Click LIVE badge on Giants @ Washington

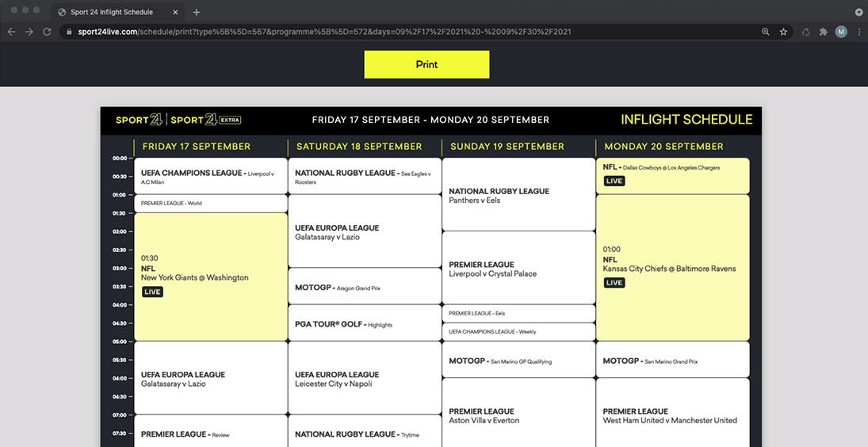152,292
